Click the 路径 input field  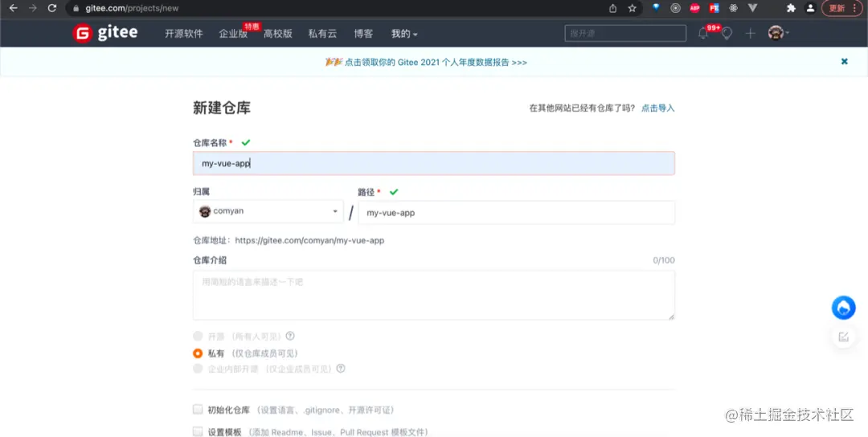[x=517, y=212]
